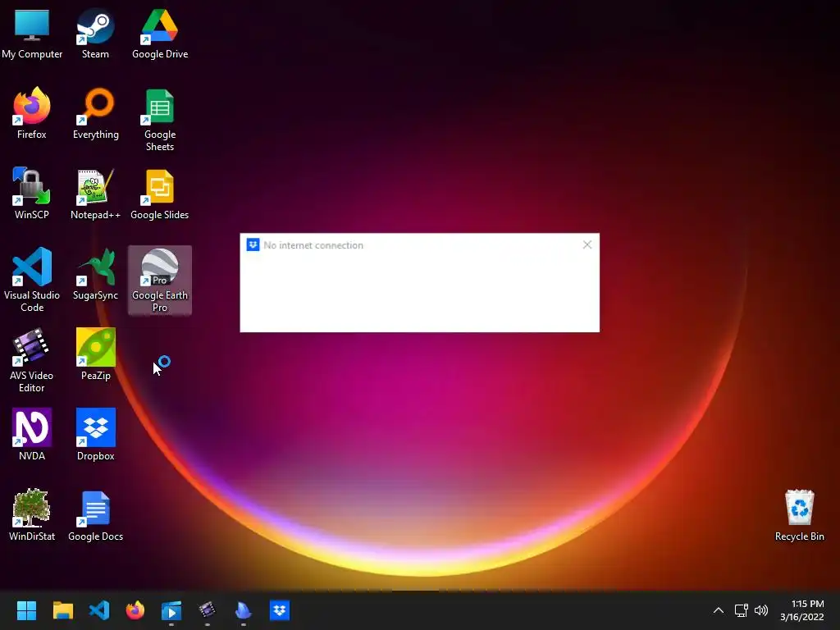Image resolution: width=840 pixels, height=630 pixels.
Task: Open File Explorer from the taskbar
Action: tap(62, 610)
